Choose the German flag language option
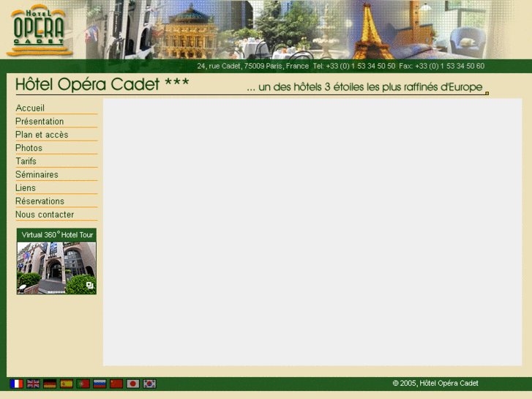This screenshot has height=399, width=532. click(x=50, y=384)
